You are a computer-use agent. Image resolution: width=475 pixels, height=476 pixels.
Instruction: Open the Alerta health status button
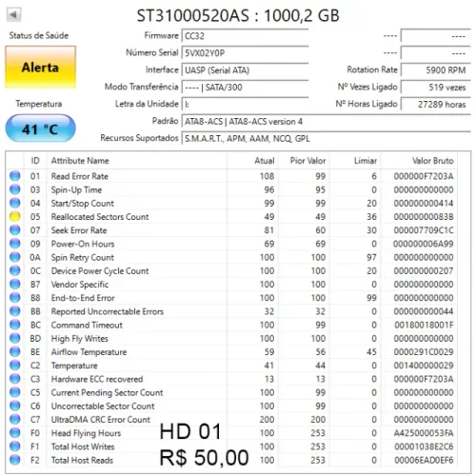40,67
